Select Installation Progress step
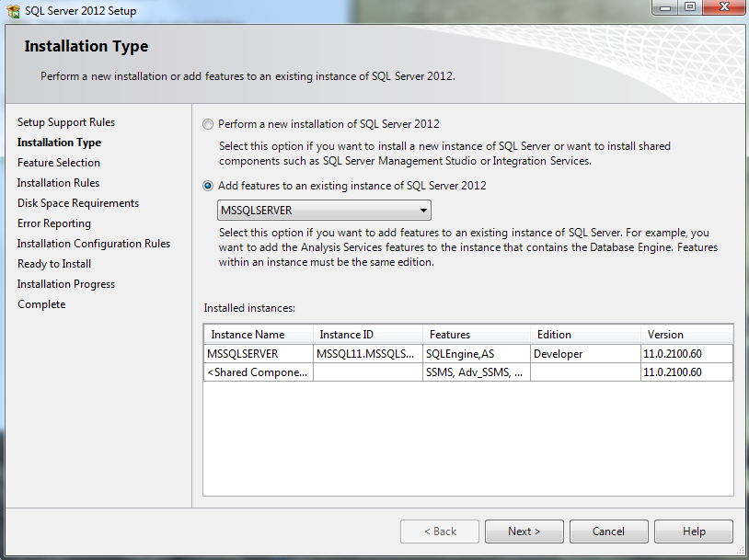 [66, 284]
